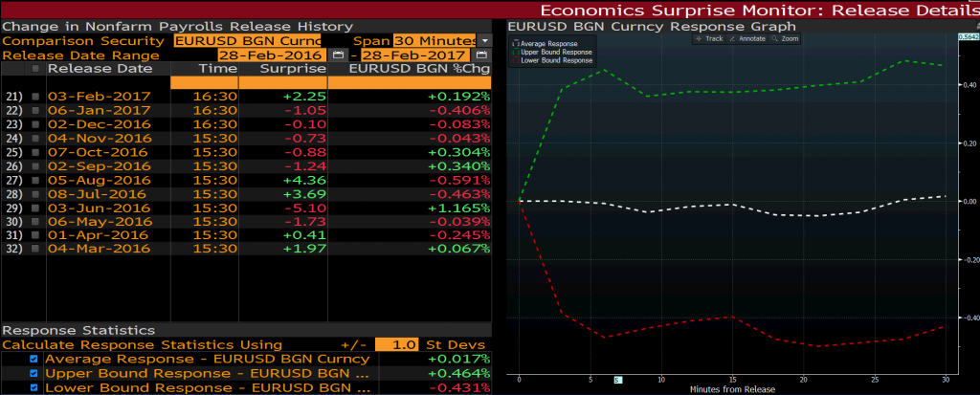Viewport: 980px width, 395px height.
Task: Uncheck Average Response statistic checkbox
Action: point(33,359)
